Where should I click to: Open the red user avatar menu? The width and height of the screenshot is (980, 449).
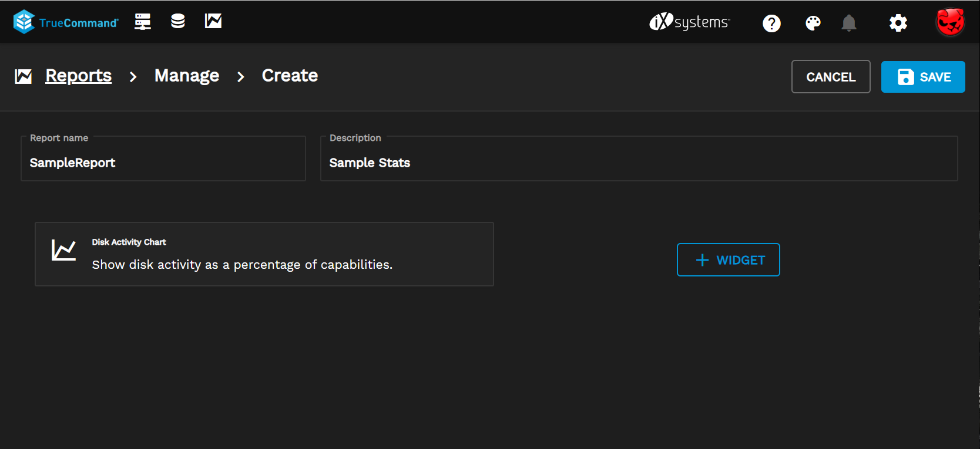tap(950, 23)
